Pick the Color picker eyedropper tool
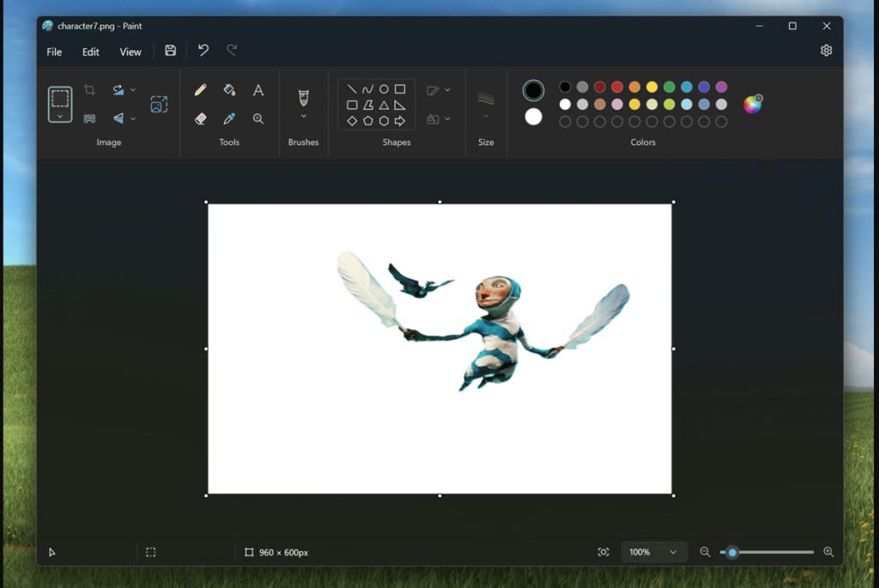Viewport: 879px width, 588px height. 228,118
